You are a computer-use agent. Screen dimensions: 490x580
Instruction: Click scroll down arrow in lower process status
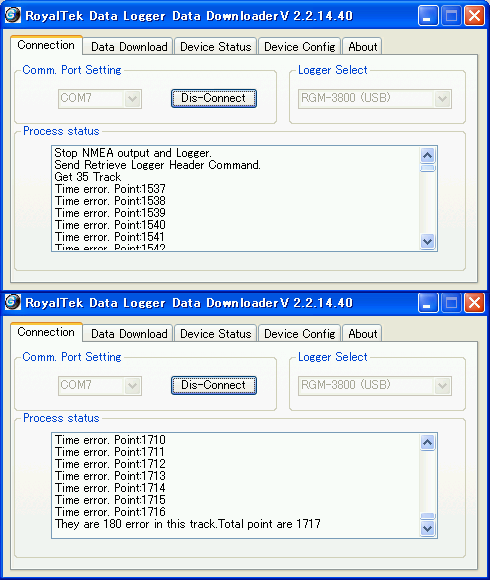(428, 529)
